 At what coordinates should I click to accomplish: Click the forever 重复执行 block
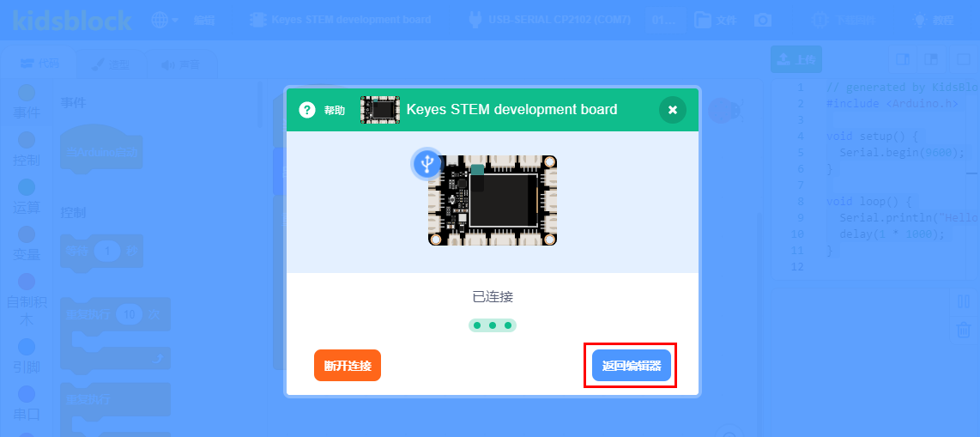tap(115, 409)
